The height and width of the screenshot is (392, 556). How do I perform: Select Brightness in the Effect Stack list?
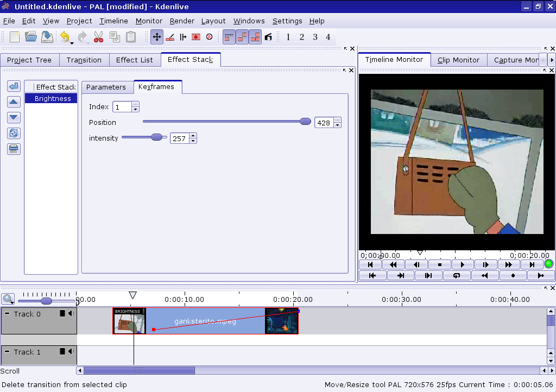(52, 98)
